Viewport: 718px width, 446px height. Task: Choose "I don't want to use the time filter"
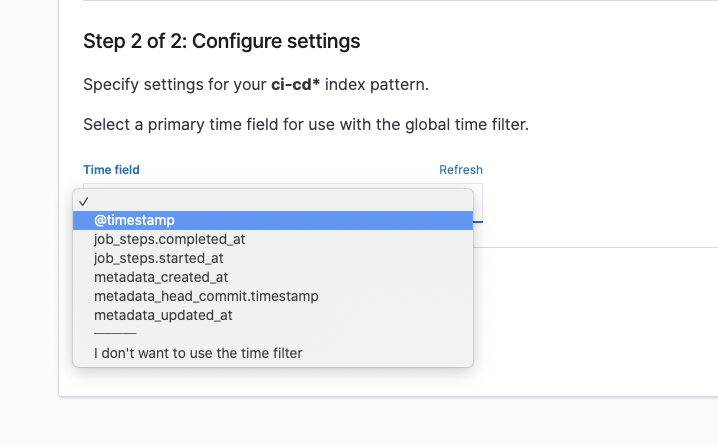click(x=198, y=353)
